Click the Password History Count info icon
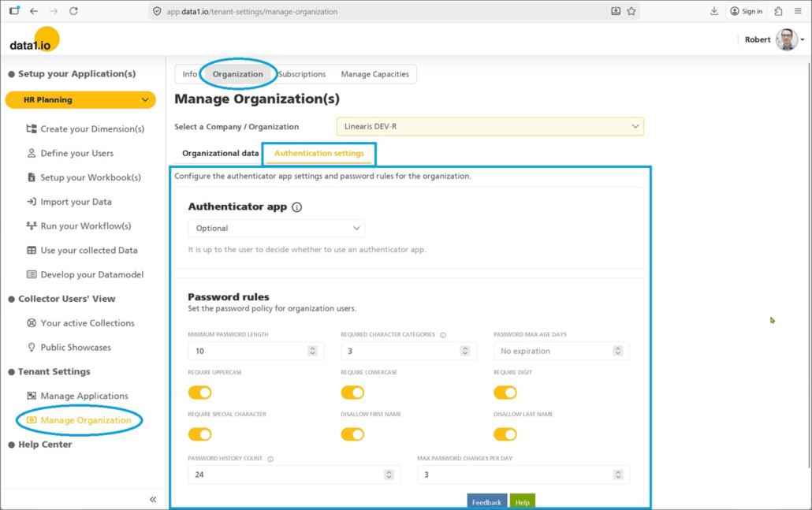 [x=270, y=459]
